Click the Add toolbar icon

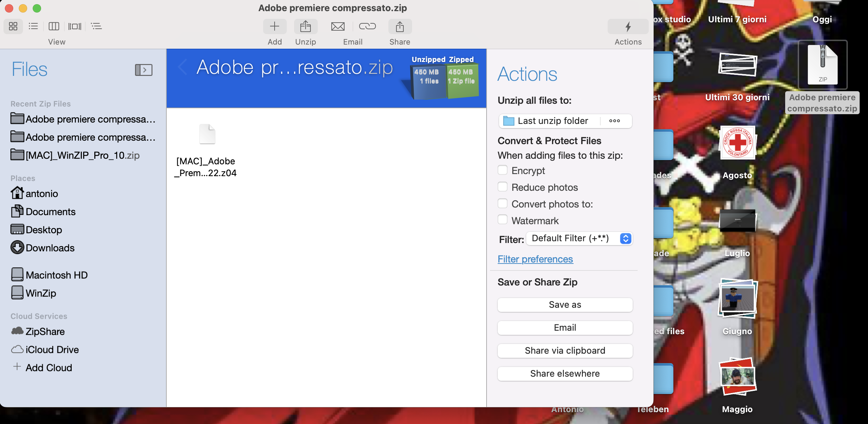pos(275,26)
